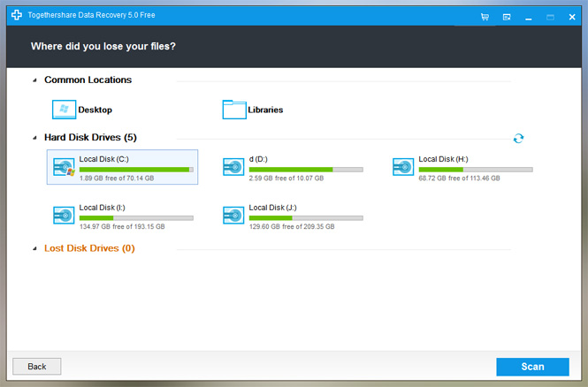The image size is (588, 387).
Task: Click the Libraries label
Action: 265,110
